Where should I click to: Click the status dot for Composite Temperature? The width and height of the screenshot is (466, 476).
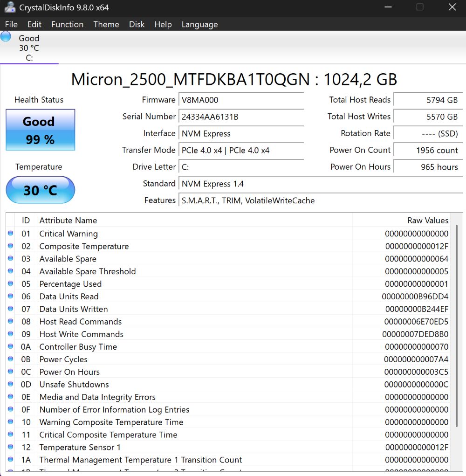10,246
